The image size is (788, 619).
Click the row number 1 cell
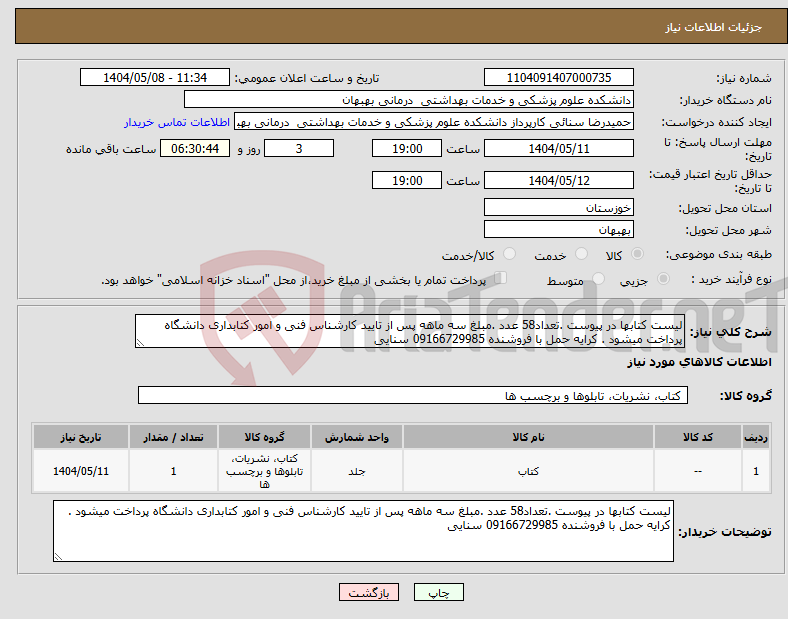tap(756, 471)
